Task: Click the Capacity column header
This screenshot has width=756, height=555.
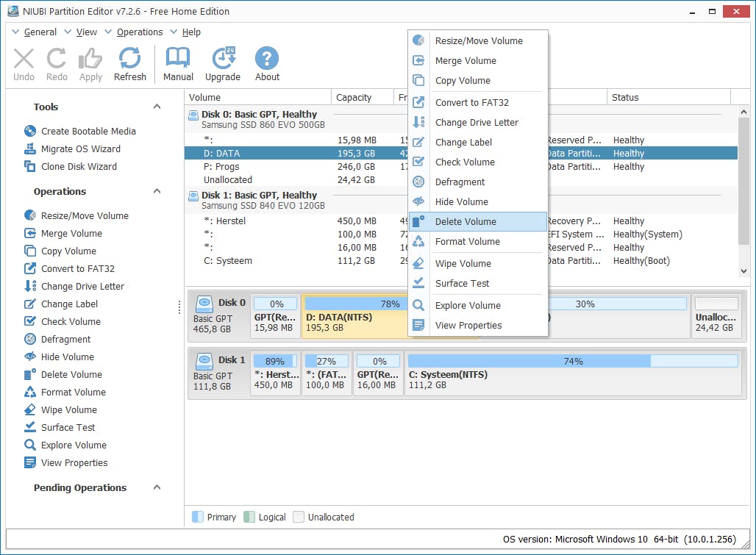Action: (354, 98)
